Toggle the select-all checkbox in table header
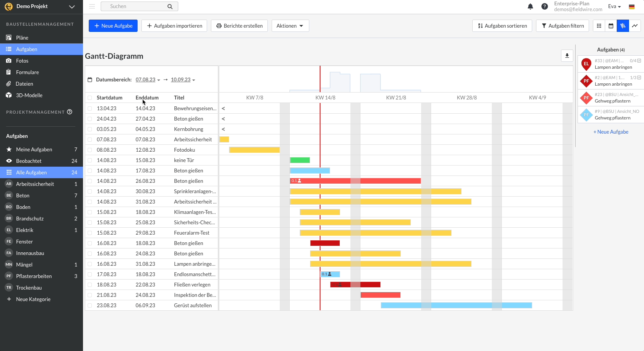The height and width of the screenshot is (351, 644). tap(90, 98)
